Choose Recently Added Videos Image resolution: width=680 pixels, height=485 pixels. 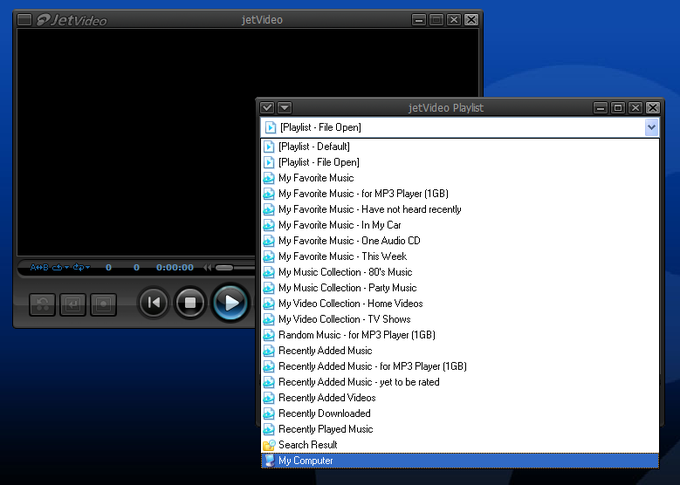point(460,398)
